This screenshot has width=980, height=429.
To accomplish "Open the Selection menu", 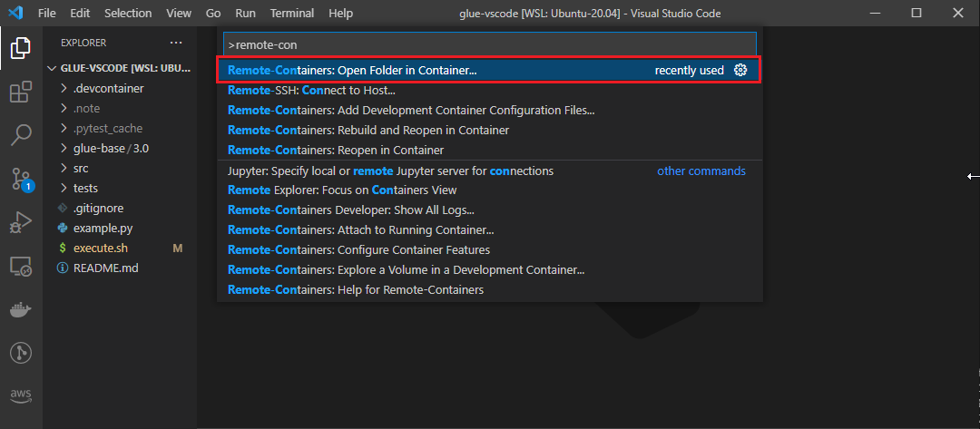I will 128,14.
